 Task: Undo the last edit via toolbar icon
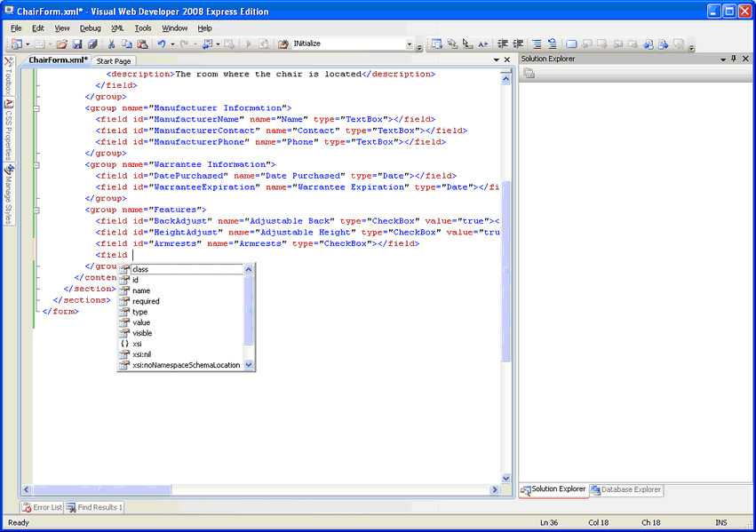(x=162, y=44)
